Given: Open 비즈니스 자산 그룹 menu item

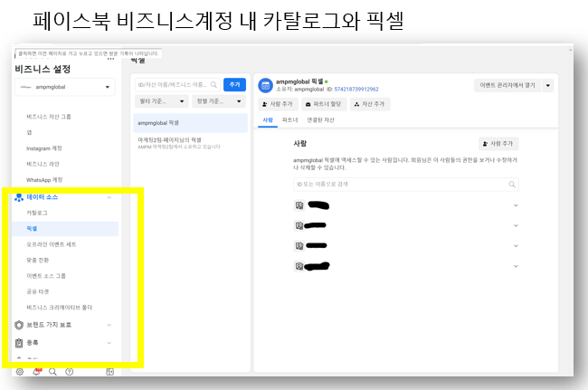Looking at the screenshot, I should pos(49,117).
